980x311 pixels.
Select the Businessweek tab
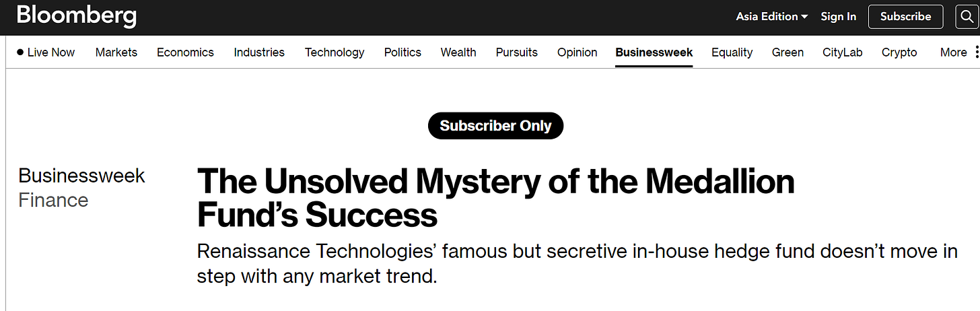654,53
